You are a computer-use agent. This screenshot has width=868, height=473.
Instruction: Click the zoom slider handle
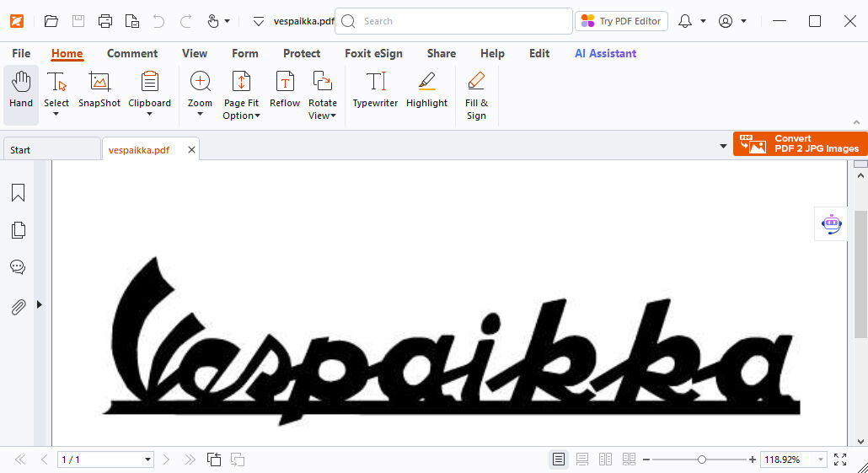[702, 460]
